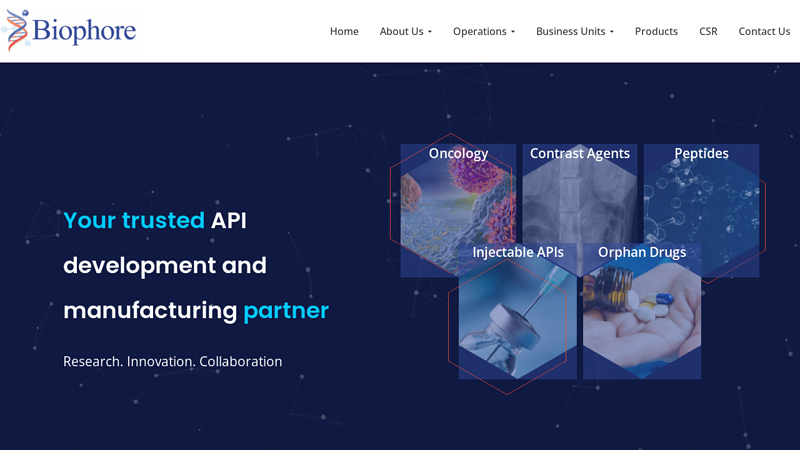Visit the CSR page
800x450 pixels.
[x=708, y=32]
